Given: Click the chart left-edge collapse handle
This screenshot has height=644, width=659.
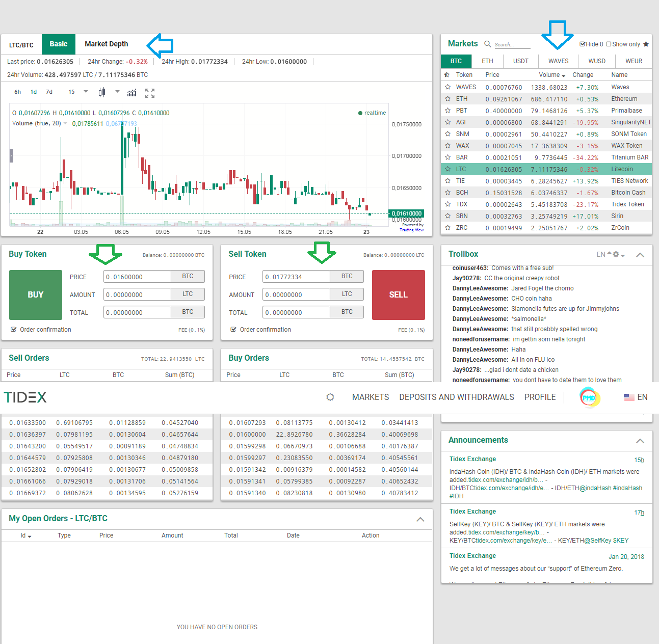Looking at the screenshot, I should tap(11, 155).
